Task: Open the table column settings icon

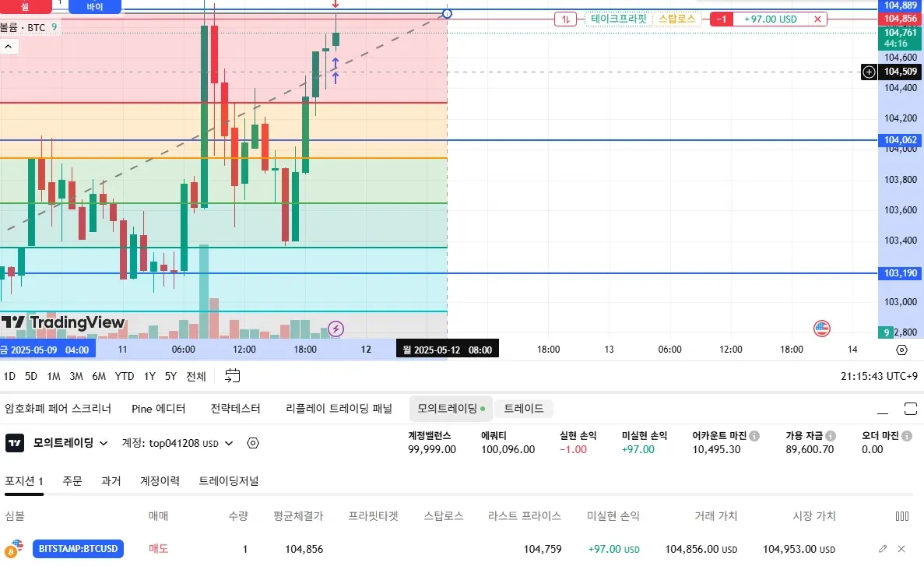Action: [x=902, y=516]
